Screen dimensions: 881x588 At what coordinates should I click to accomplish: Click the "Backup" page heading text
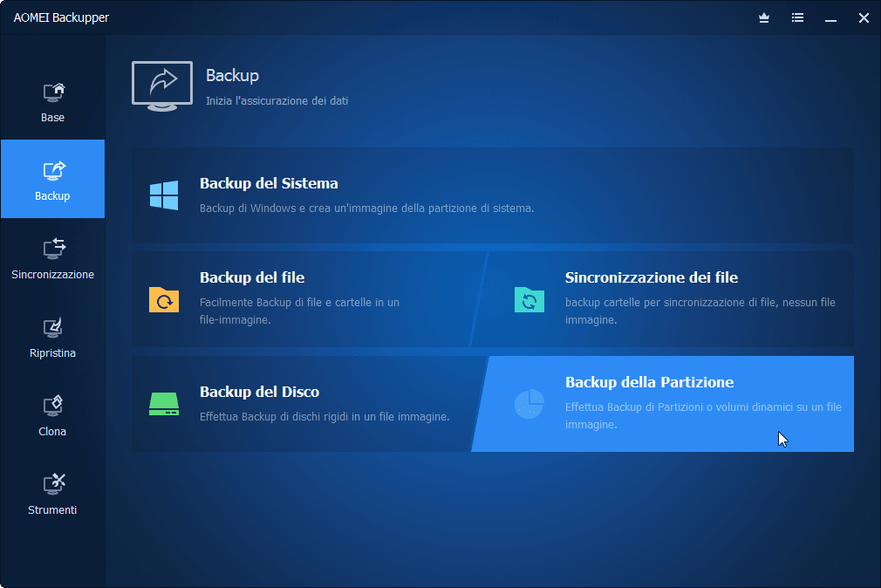coord(232,75)
